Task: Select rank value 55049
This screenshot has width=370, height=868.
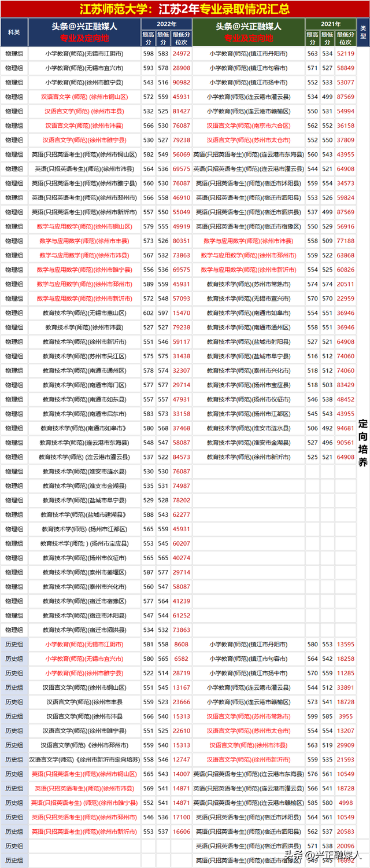Action: pos(182,212)
